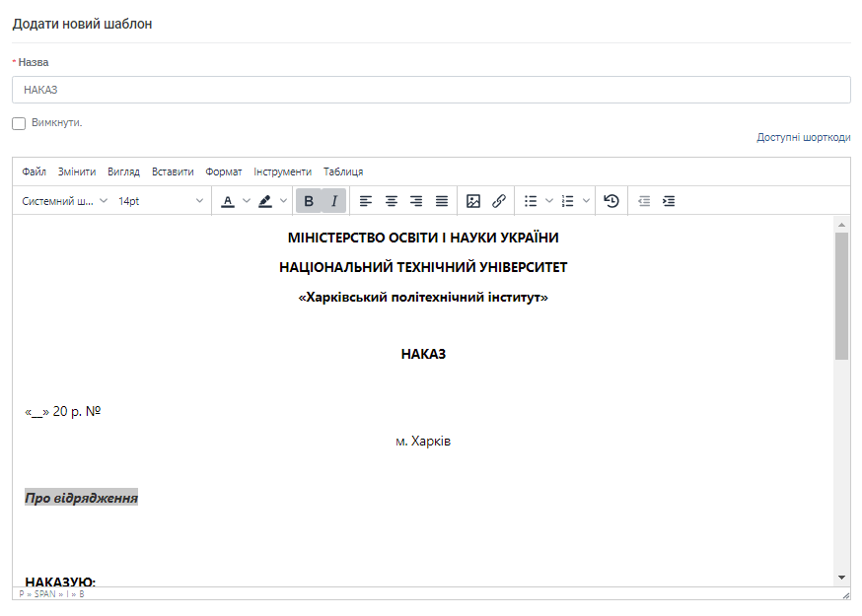Screen dimensions: 862x616
Task: Insert a hyperlink
Action: (x=499, y=201)
